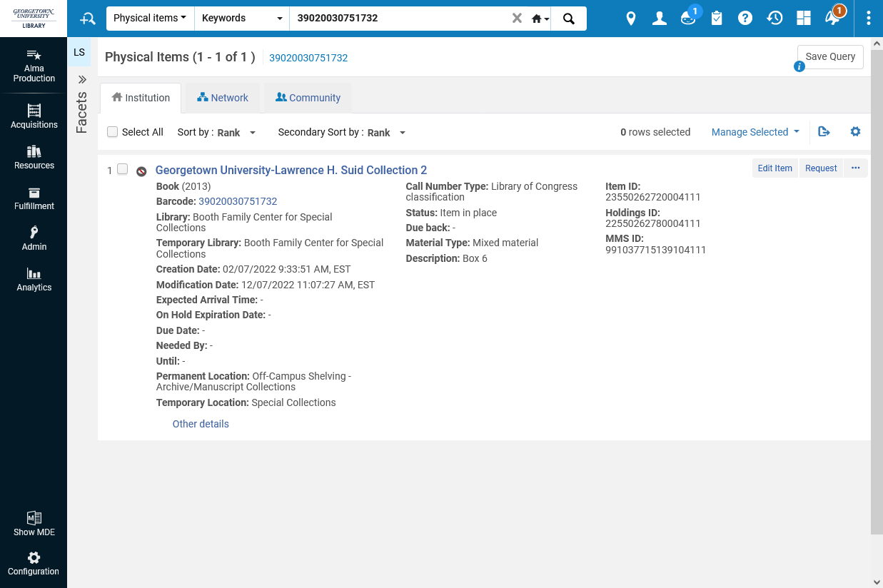883x588 pixels.
Task: Click the Edit Item button
Action: click(x=774, y=168)
